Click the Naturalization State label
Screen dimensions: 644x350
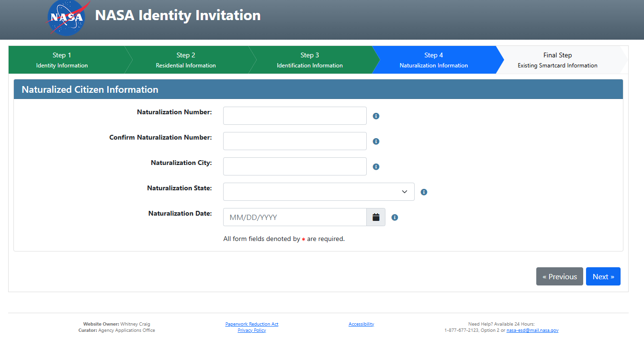pyautogui.click(x=180, y=188)
